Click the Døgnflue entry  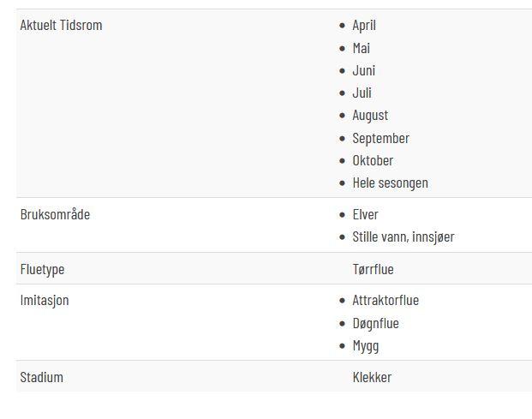[x=376, y=323]
